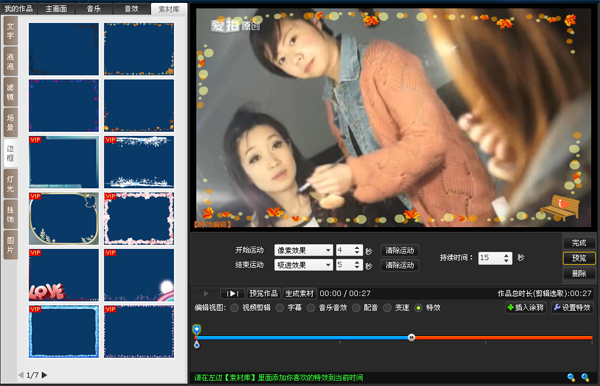Increase the 持续时间 duration stepper

pyautogui.click(x=506, y=255)
